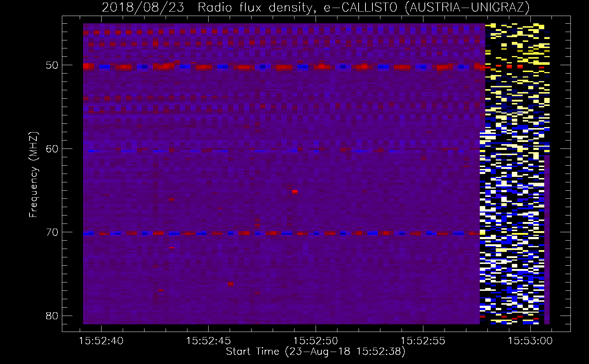The height and width of the screenshot is (364, 589).
Task: Click the 'Frequency (MHZ)' axis label
Action: pos(33,175)
